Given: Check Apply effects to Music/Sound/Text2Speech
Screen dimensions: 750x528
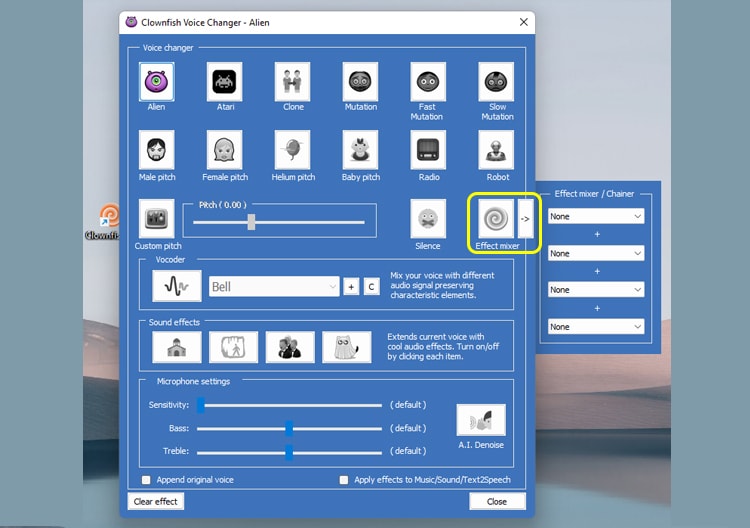Looking at the screenshot, I should 343,480.
